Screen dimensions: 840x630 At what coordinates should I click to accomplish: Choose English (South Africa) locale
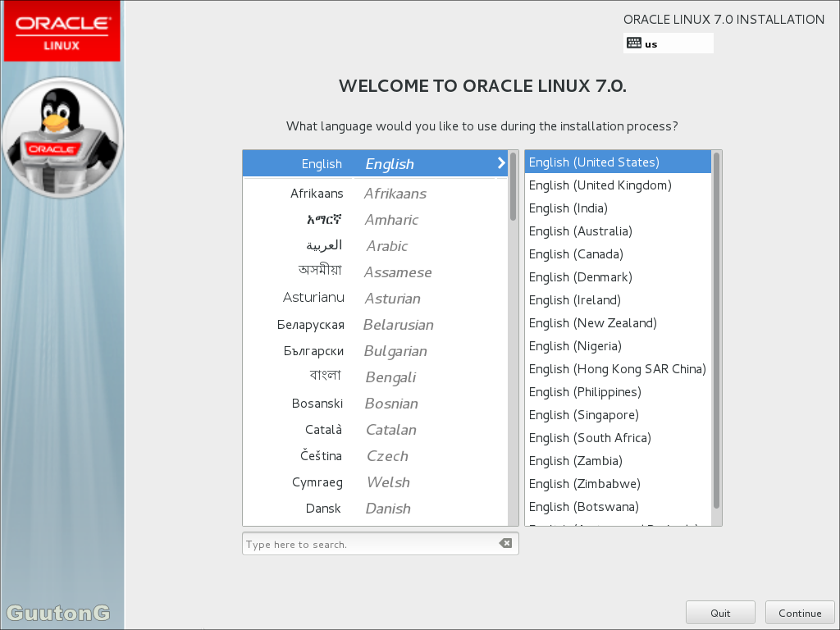click(x=619, y=438)
